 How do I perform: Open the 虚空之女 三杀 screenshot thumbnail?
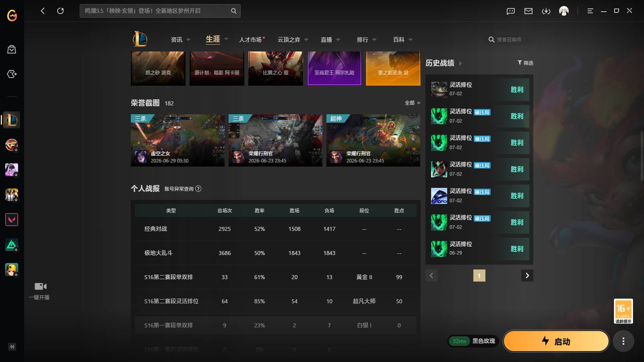point(178,140)
